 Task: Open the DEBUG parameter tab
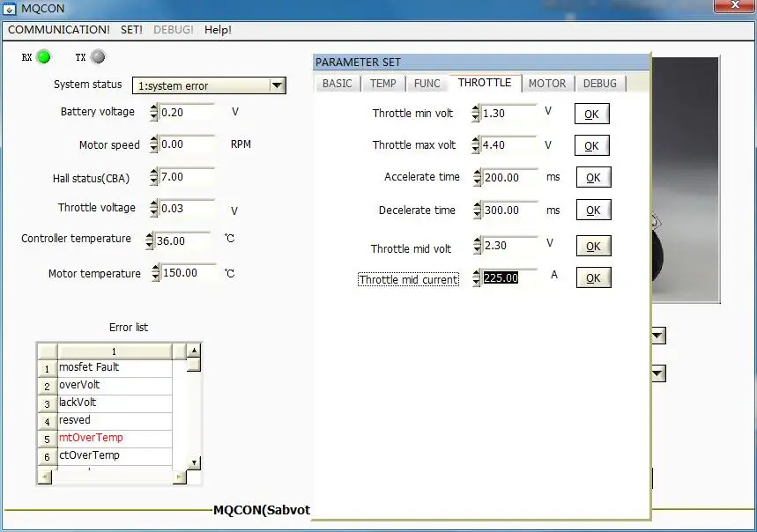[x=599, y=84]
